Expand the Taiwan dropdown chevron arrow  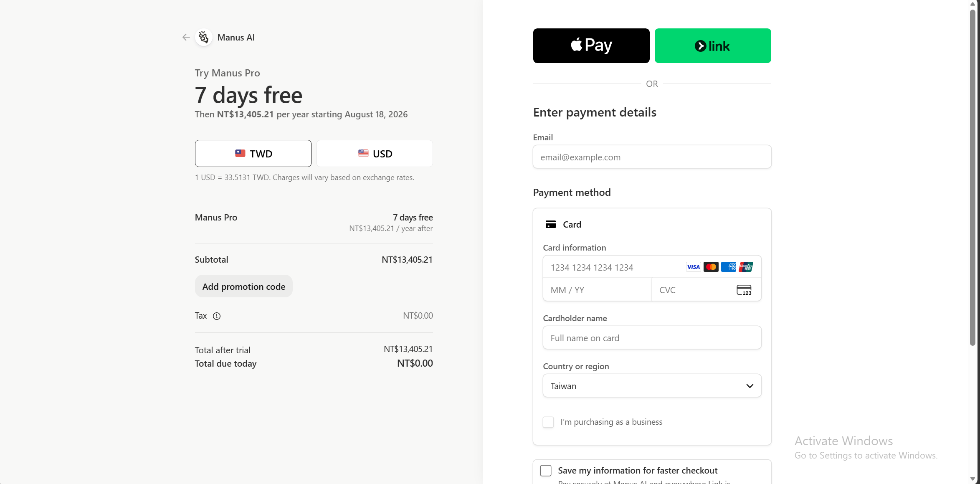click(x=750, y=386)
